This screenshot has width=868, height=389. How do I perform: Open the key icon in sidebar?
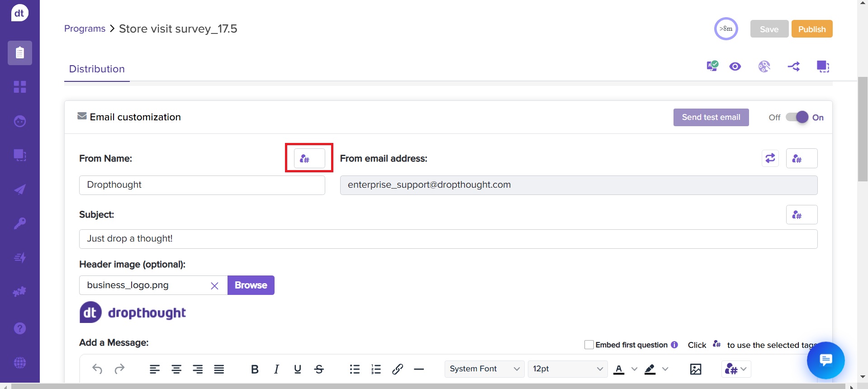20,223
